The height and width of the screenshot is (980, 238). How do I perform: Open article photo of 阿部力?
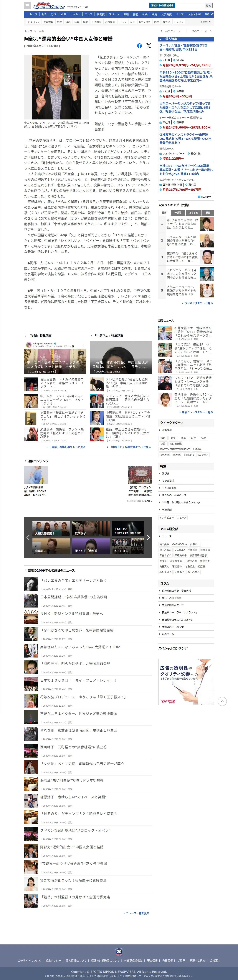click(56, 87)
